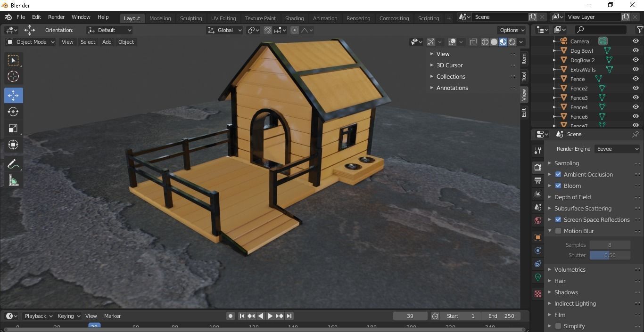Expand Collections sidebar panel
Viewport: 644px width, 332px height.
(451, 76)
